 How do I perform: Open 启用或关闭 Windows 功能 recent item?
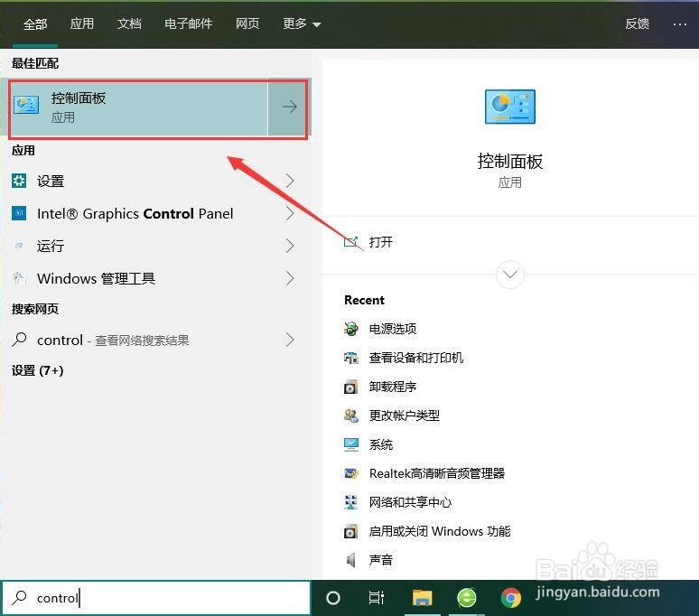click(x=440, y=531)
